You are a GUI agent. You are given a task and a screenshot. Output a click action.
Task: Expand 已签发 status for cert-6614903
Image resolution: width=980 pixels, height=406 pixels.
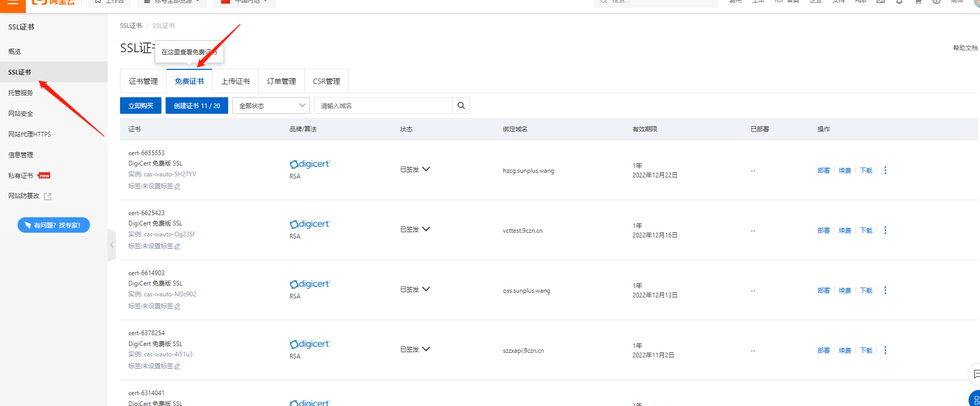pyautogui.click(x=426, y=289)
